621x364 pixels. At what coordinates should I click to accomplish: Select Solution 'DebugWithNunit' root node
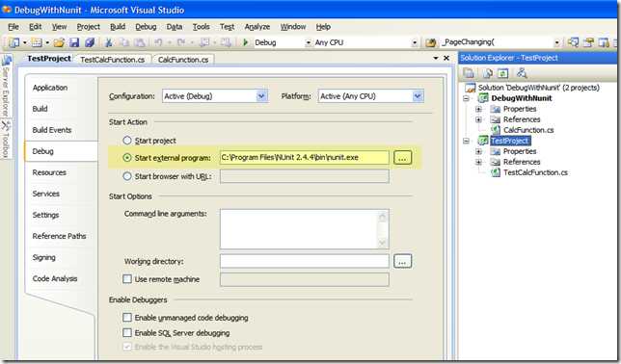(x=539, y=88)
